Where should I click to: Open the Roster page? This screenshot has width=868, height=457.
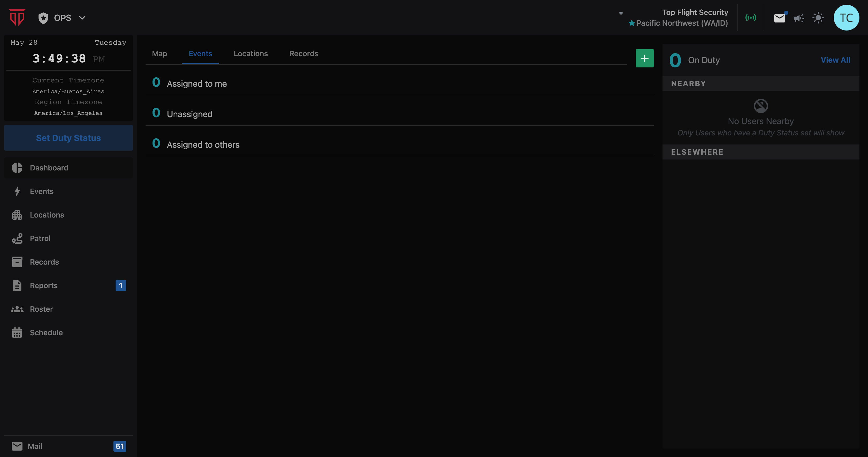(x=41, y=309)
